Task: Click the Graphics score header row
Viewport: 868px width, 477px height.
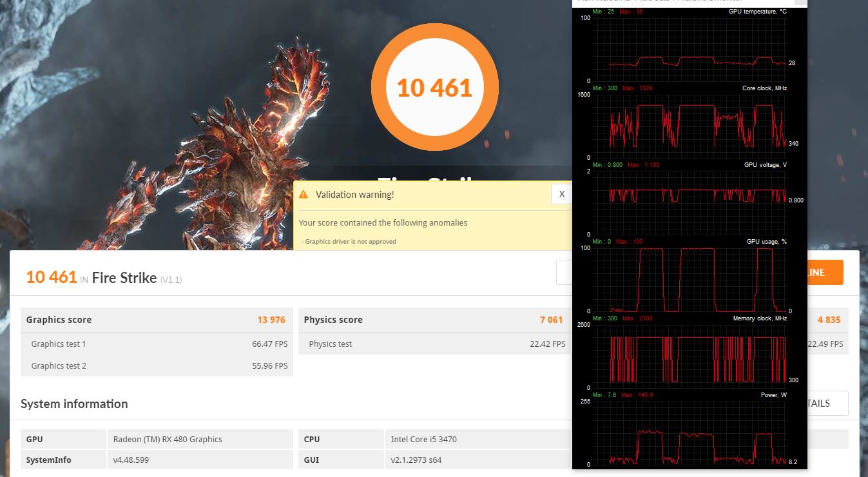Action: point(157,320)
